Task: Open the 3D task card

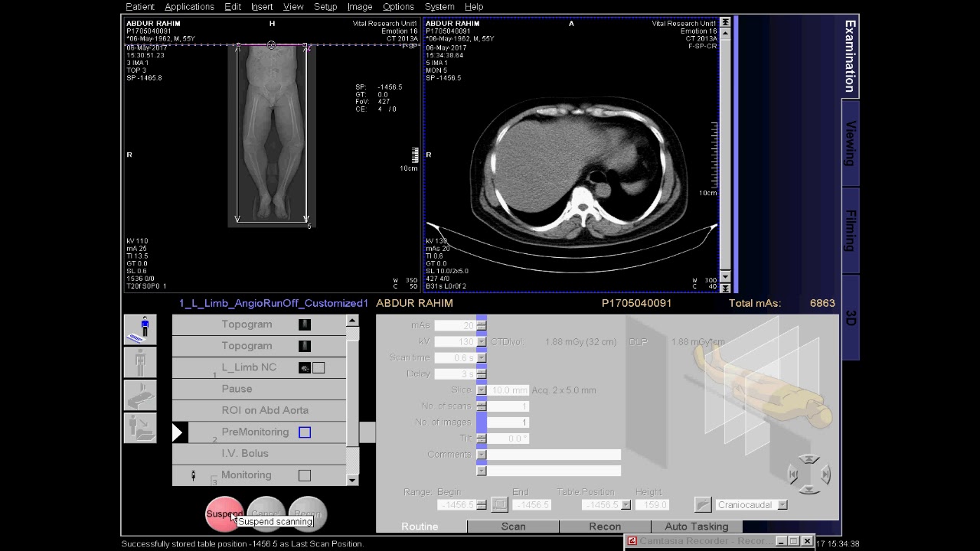Action: (x=850, y=318)
